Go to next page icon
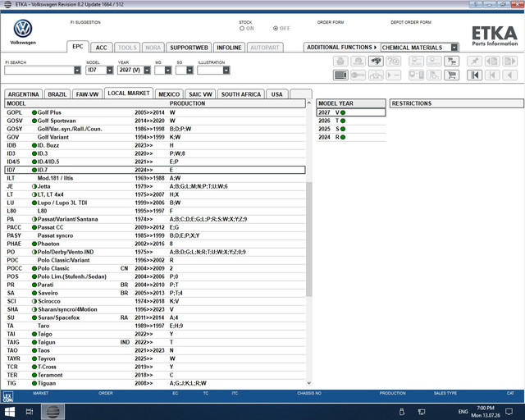This screenshot has height=420, width=525. (x=510, y=61)
